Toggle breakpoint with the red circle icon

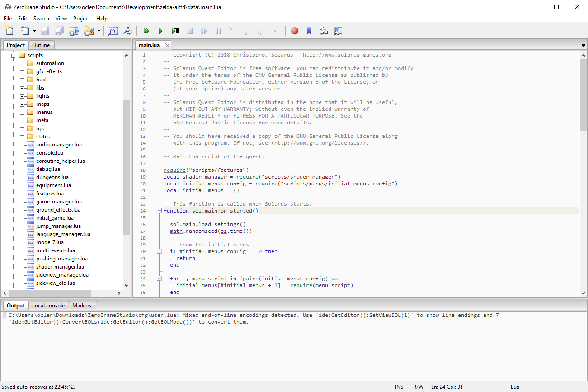(x=295, y=31)
